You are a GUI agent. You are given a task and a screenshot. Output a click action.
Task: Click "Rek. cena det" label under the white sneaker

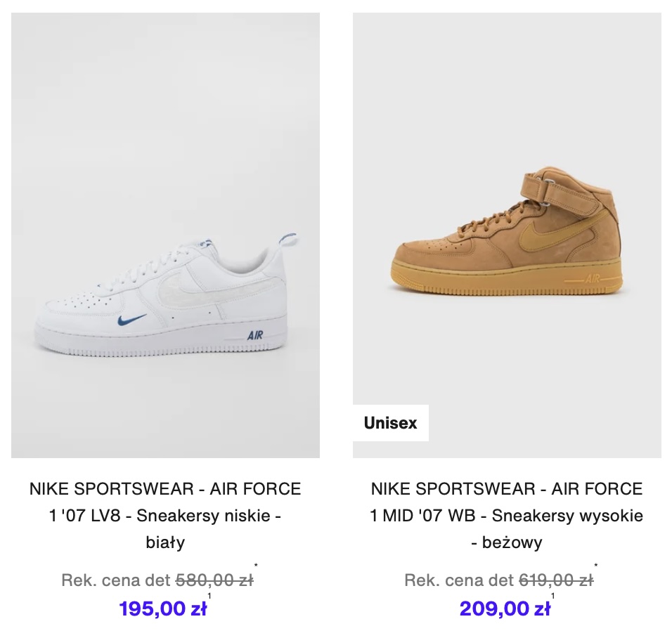coord(116,580)
